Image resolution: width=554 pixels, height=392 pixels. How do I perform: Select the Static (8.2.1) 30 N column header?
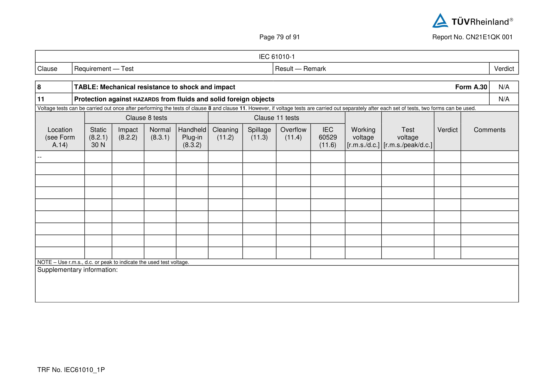[98, 137]
